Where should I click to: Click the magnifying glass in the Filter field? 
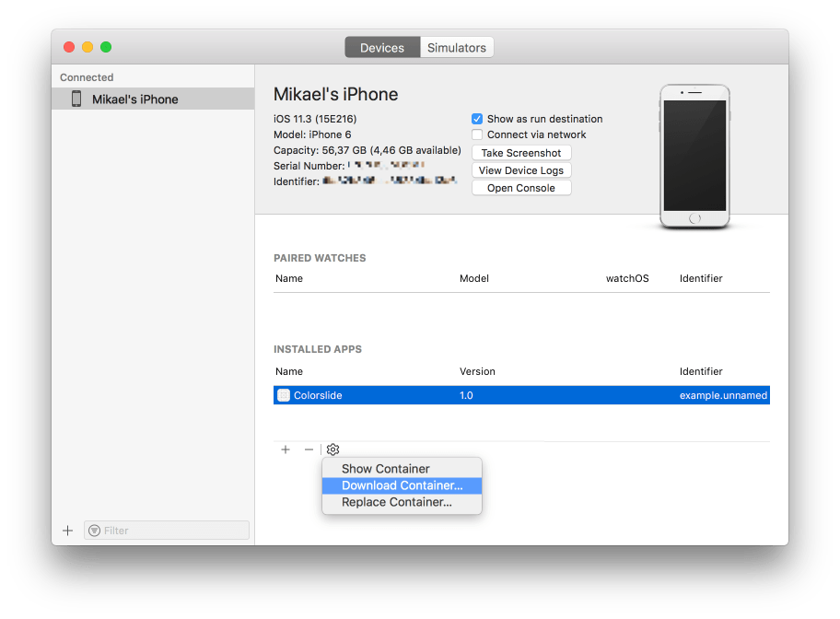click(x=95, y=530)
